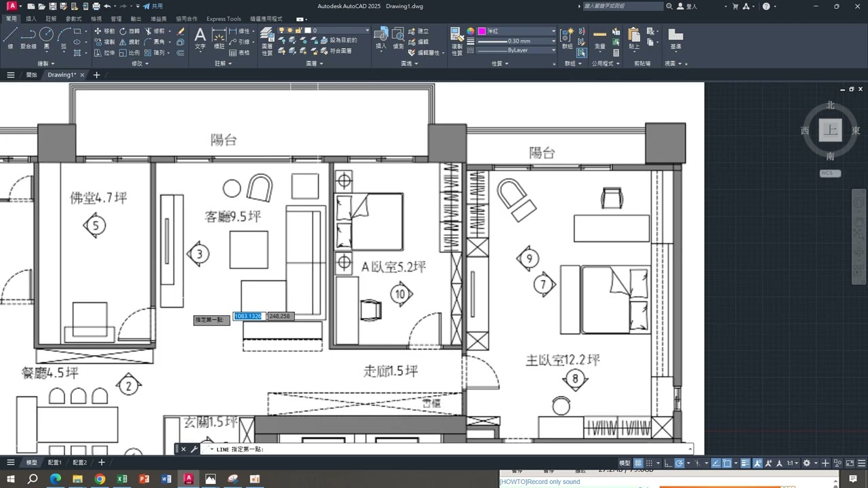Image resolution: width=868 pixels, height=488 pixels.
Task: Select the Arc (弧) tool
Action: coord(64,37)
